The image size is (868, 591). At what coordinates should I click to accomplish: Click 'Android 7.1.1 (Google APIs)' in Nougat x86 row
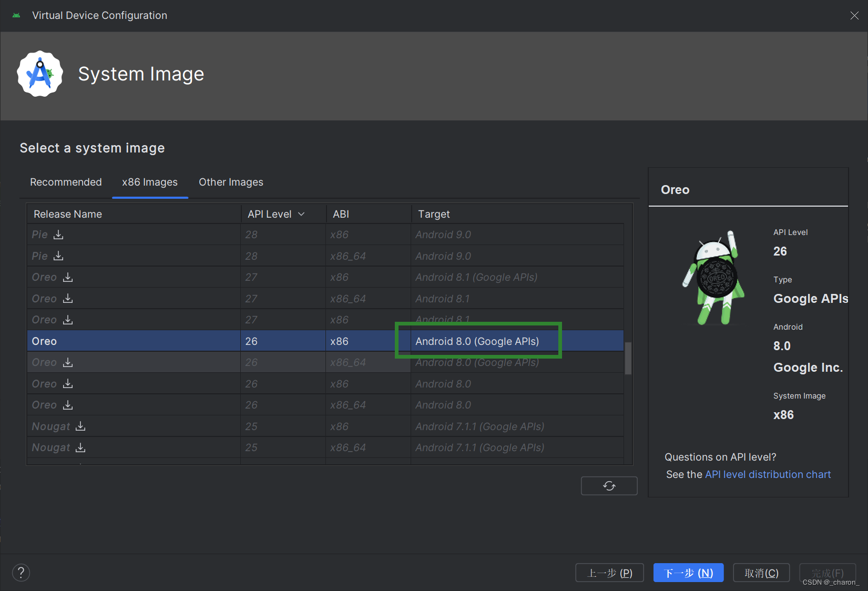coord(479,426)
